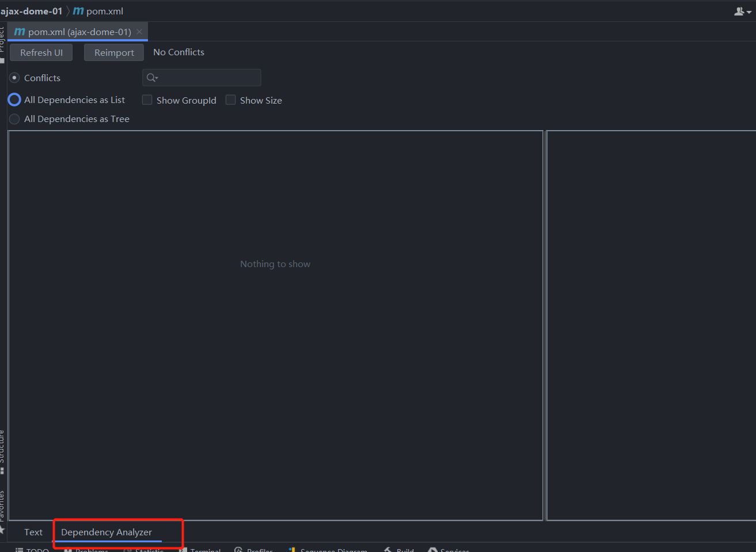This screenshot has width=756, height=552.
Task: Switch to the Text tab
Action: [33, 532]
